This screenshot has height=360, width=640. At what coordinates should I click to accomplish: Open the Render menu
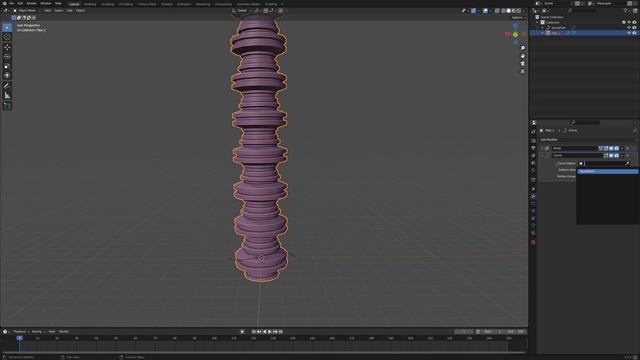click(x=31, y=3)
